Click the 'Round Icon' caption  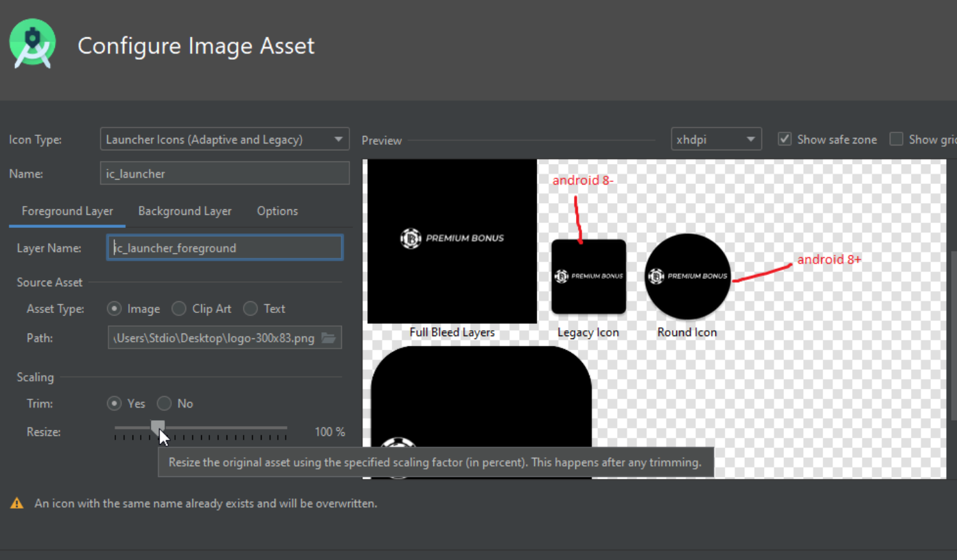pos(687,332)
